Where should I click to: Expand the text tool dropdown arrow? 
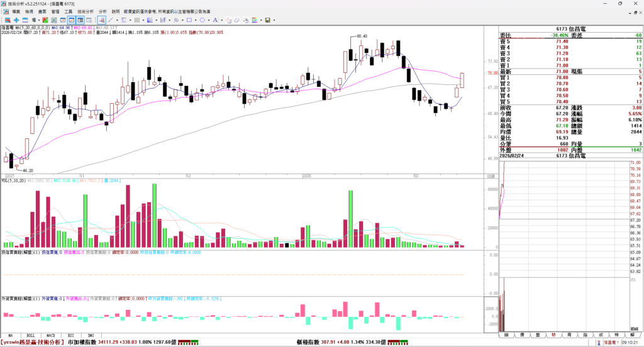coord(221,20)
